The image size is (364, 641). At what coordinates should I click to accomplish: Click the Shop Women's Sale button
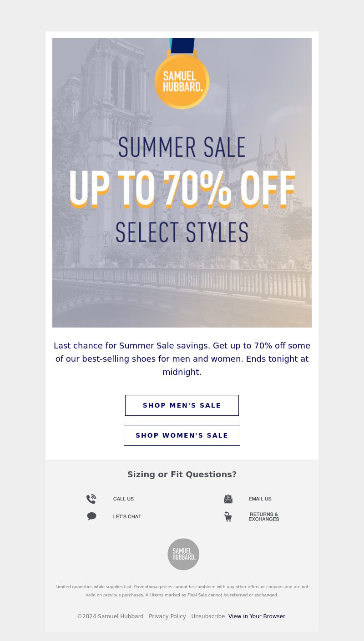[182, 435]
